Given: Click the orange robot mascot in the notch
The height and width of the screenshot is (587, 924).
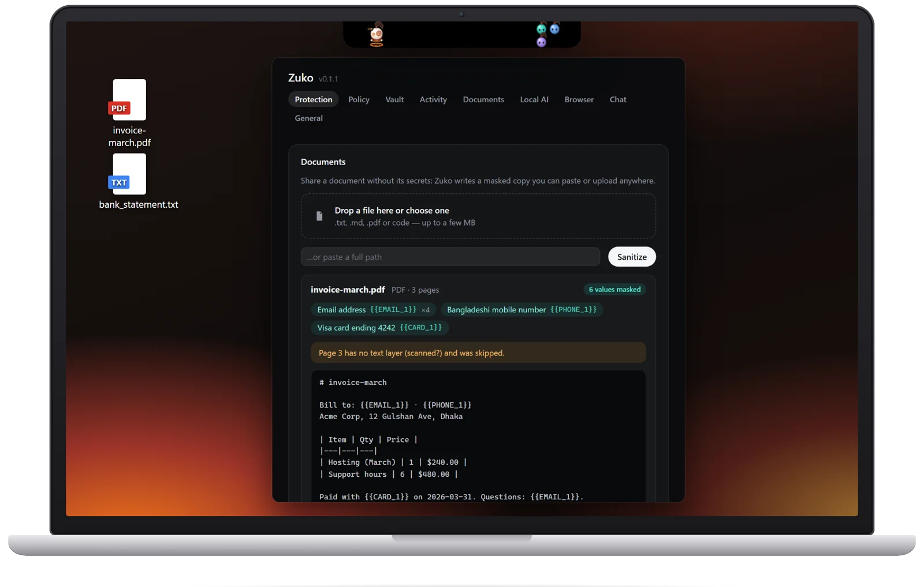Looking at the screenshot, I should coord(377,35).
